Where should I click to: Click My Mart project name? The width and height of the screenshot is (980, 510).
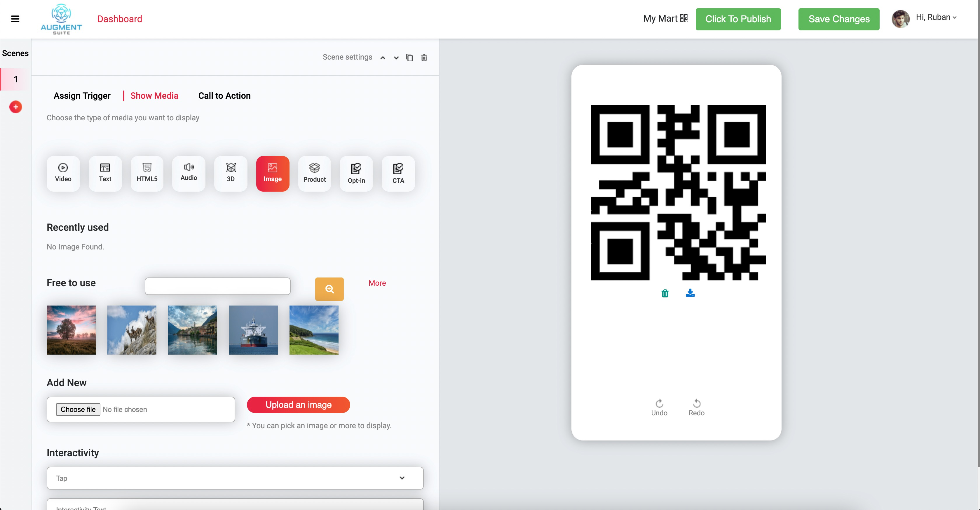[x=660, y=18]
